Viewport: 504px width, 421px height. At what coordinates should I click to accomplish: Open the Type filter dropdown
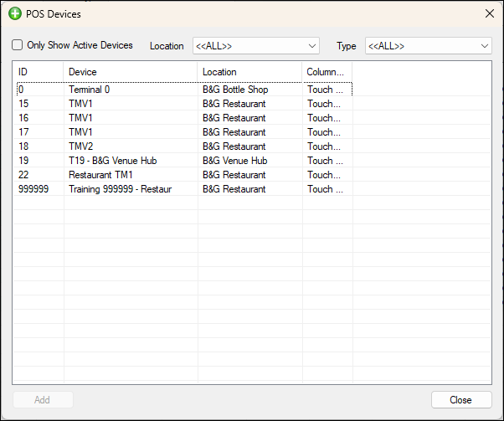click(428, 46)
